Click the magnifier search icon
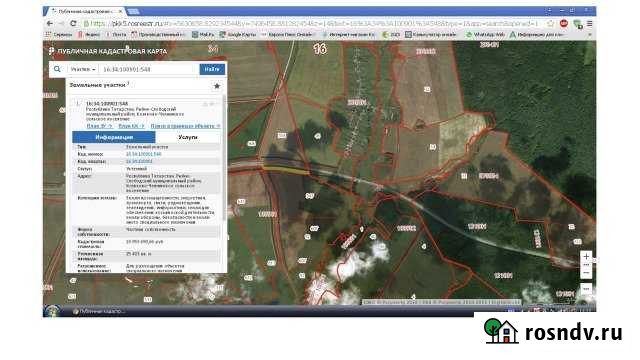 pos(57,69)
